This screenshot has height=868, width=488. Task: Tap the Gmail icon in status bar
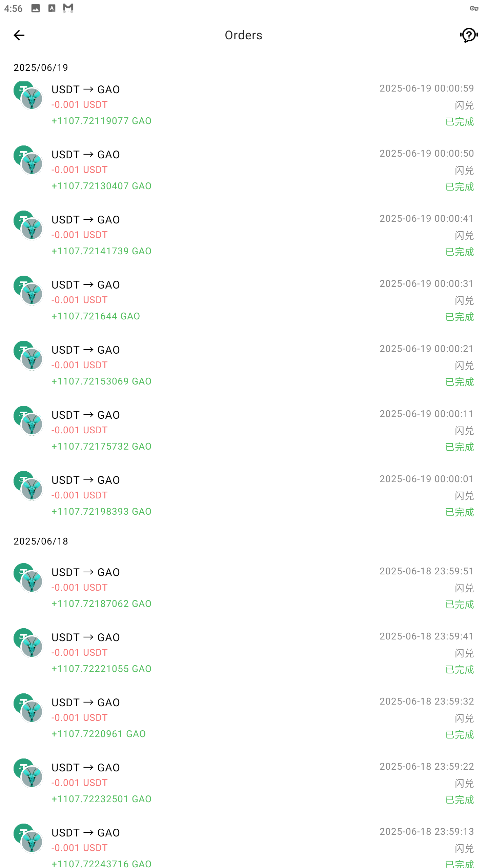(68, 8)
